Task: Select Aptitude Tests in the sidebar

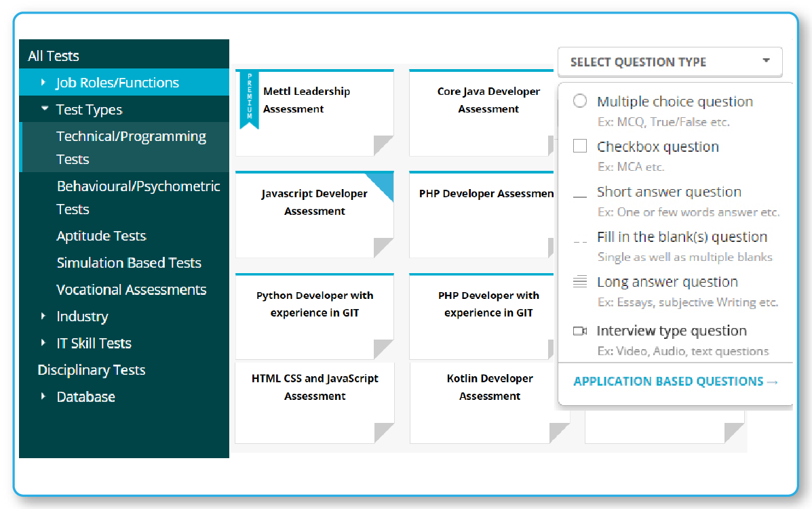Action: pos(101,236)
